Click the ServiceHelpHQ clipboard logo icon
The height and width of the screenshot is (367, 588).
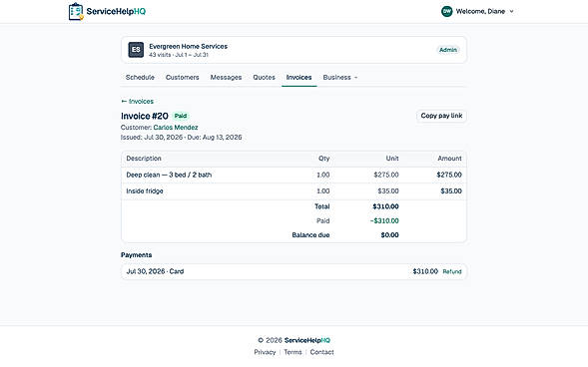point(76,11)
